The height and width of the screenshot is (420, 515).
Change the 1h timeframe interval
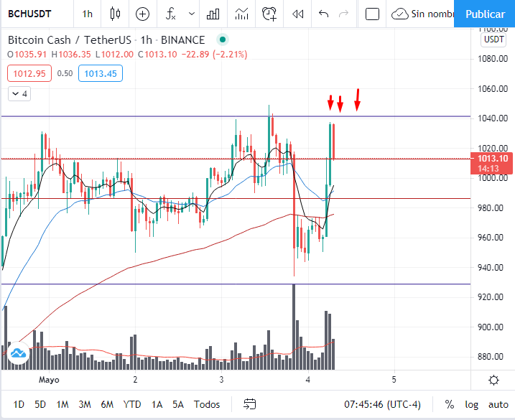click(x=87, y=14)
